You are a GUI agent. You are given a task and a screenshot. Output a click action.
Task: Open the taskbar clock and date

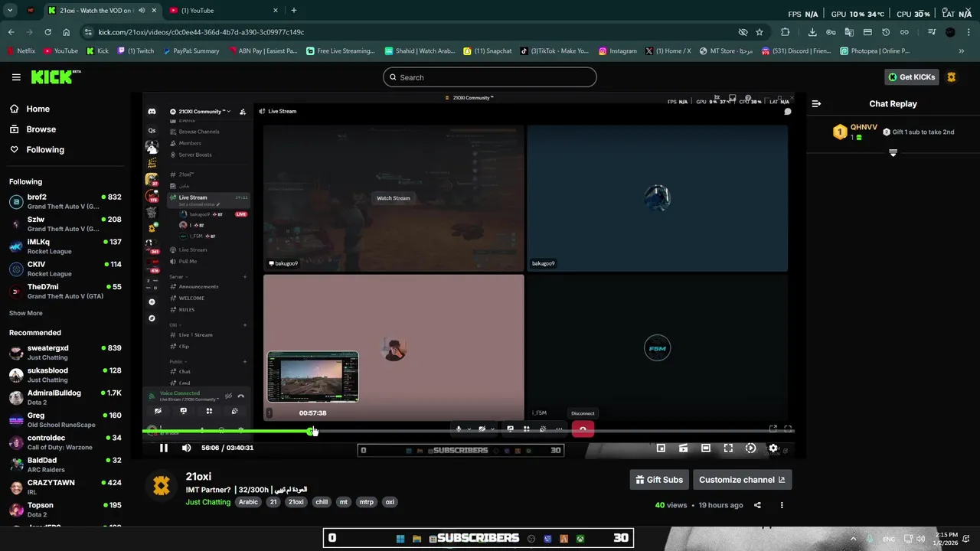pyautogui.click(x=946, y=539)
